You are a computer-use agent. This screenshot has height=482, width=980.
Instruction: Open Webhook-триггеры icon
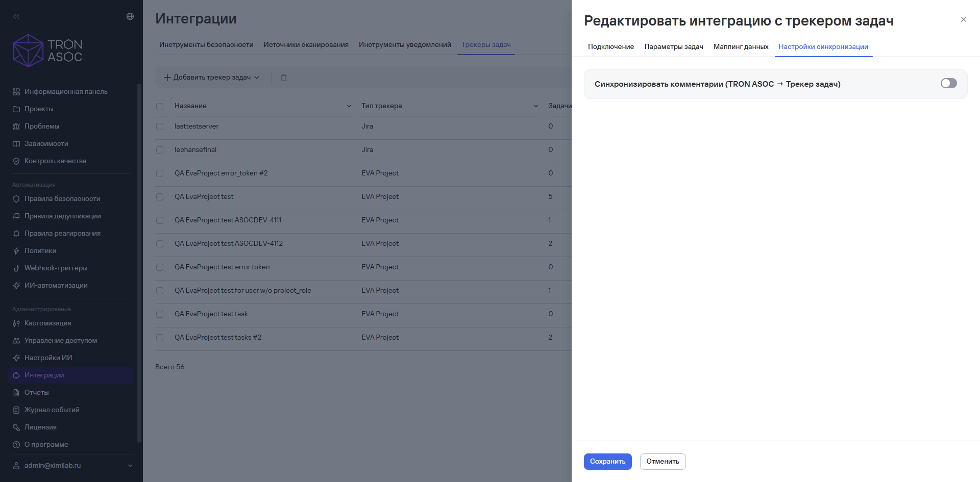(16, 268)
